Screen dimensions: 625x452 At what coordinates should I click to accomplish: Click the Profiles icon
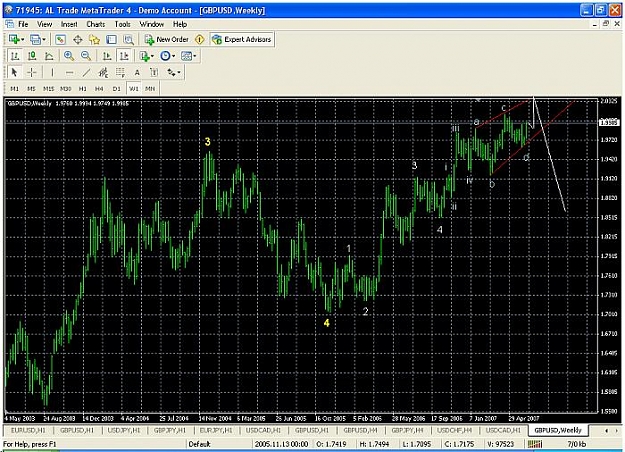(35, 39)
